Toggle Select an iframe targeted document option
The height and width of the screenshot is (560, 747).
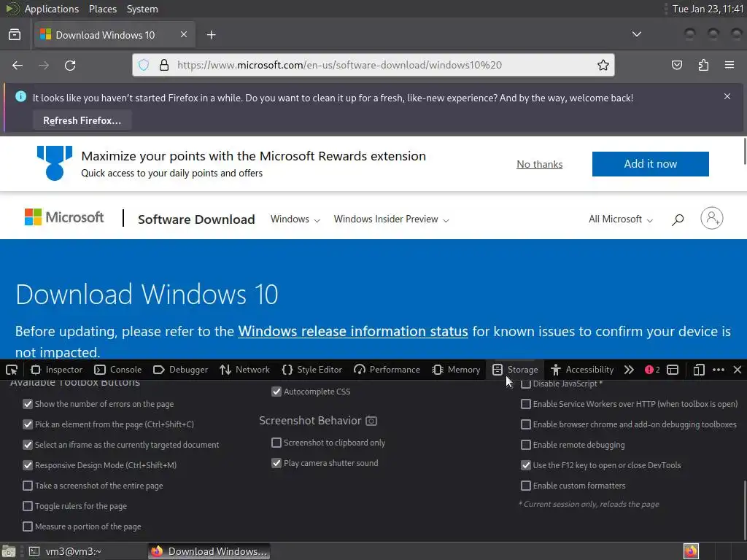(28, 445)
